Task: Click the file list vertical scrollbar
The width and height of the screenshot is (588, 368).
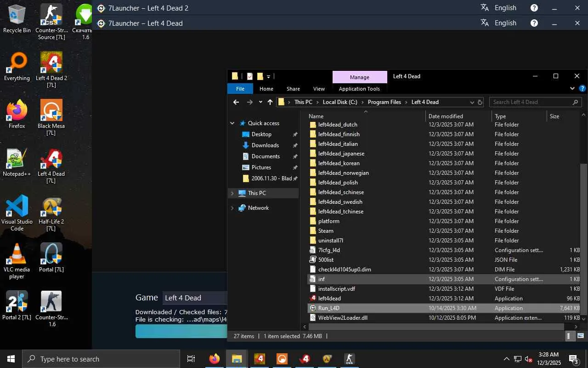Action: 583,239
